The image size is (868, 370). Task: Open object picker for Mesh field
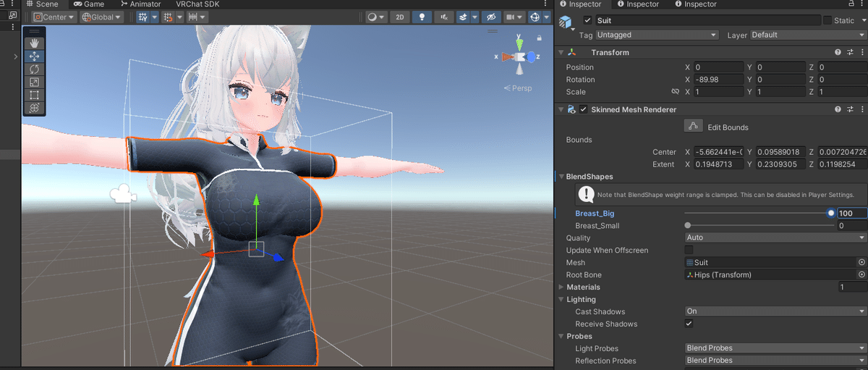pyautogui.click(x=861, y=262)
